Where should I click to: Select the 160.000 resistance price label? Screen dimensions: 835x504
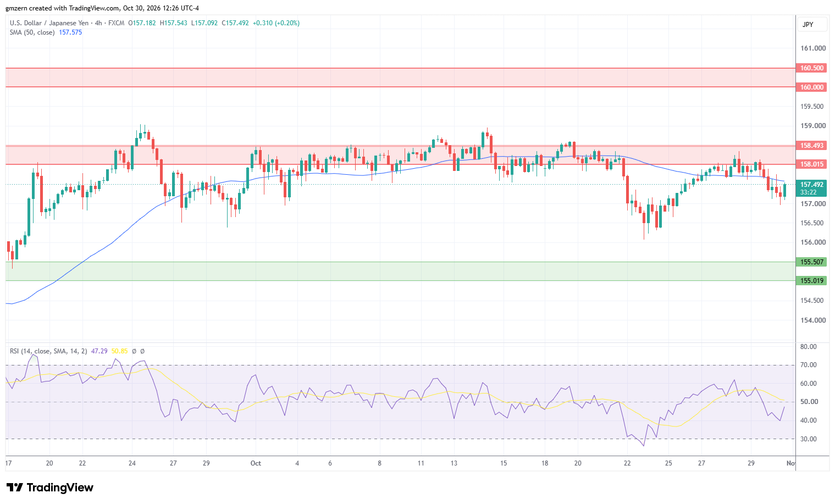pos(811,87)
